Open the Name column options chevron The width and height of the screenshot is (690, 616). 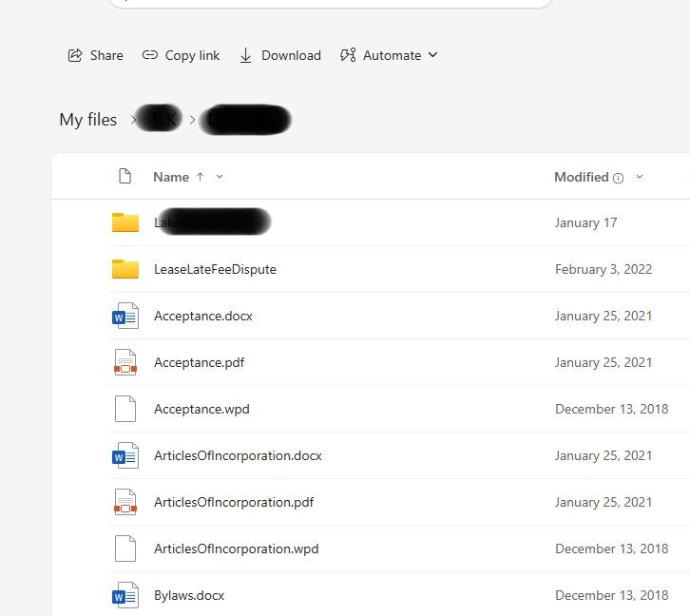click(x=220, y=177)
